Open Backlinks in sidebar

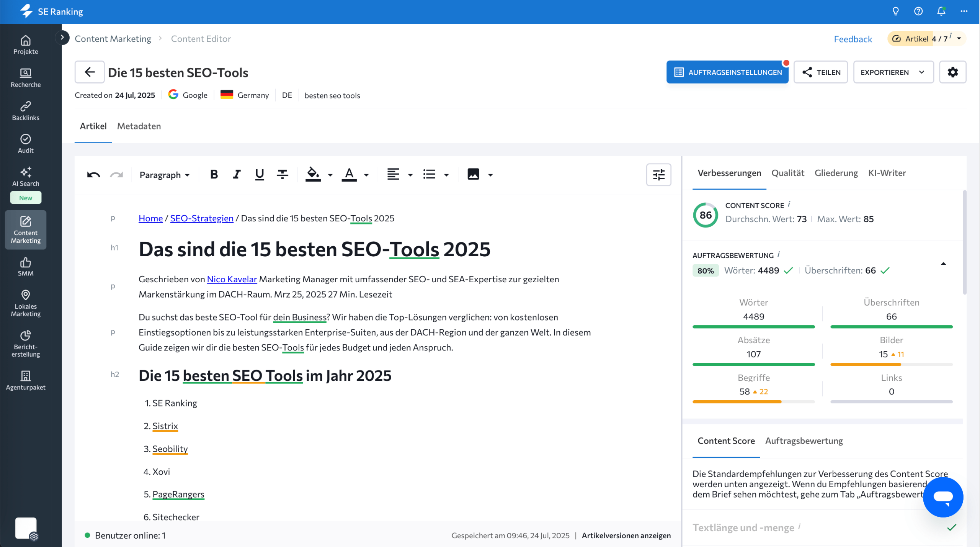pos(26,111)
